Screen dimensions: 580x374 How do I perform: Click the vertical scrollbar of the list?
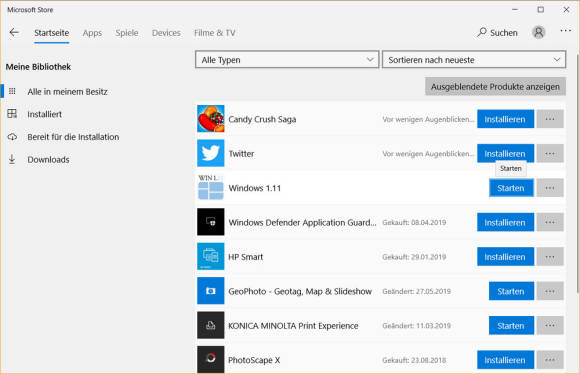577,174
